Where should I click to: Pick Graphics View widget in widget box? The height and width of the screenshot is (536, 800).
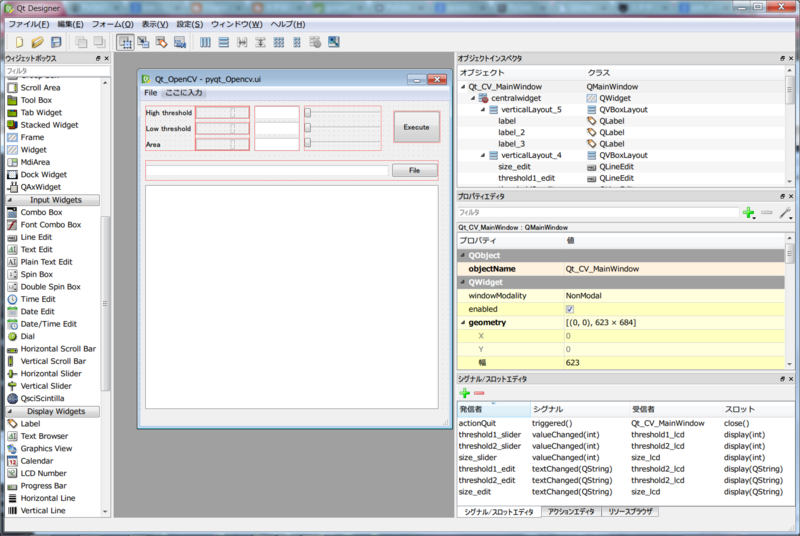pos(46,449)
